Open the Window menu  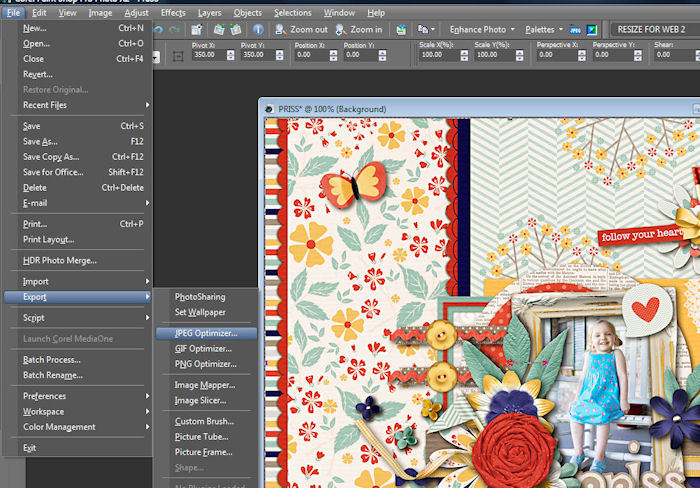pos(339,13)
